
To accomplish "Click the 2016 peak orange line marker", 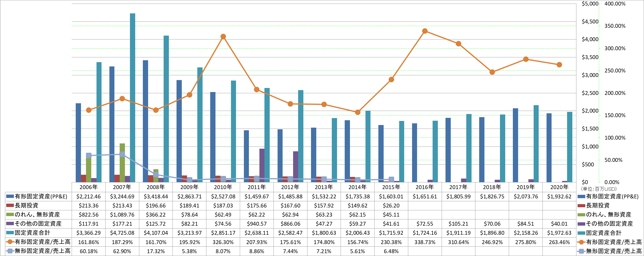I will click(x=425, y=31).
